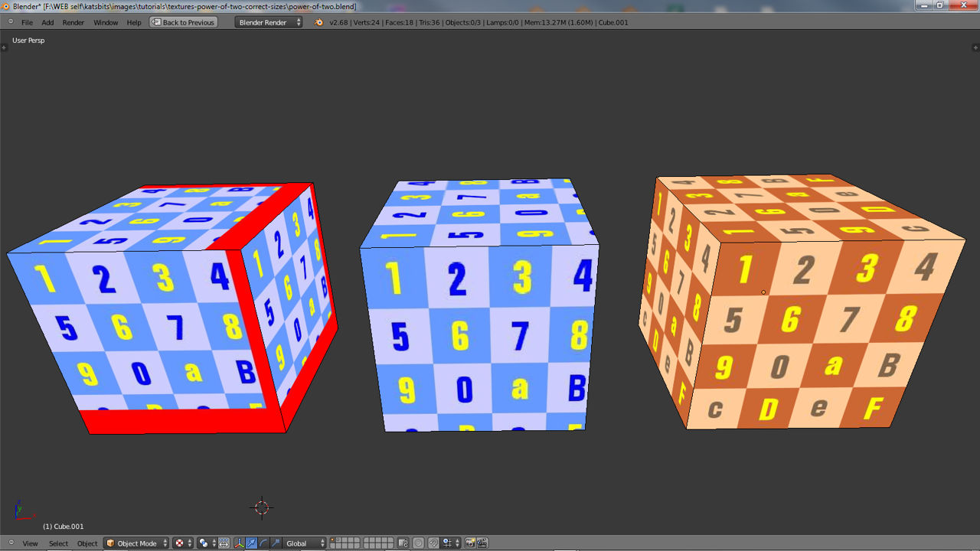Select the scale manipulator icon
The image size is (980, 551).
point(276,543)
